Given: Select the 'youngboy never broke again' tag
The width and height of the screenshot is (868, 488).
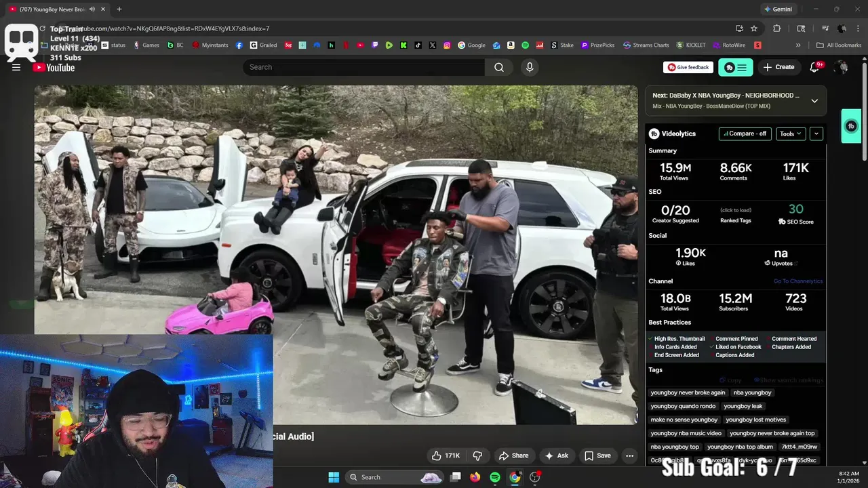Looking at the screenshot, I should 688,392.
